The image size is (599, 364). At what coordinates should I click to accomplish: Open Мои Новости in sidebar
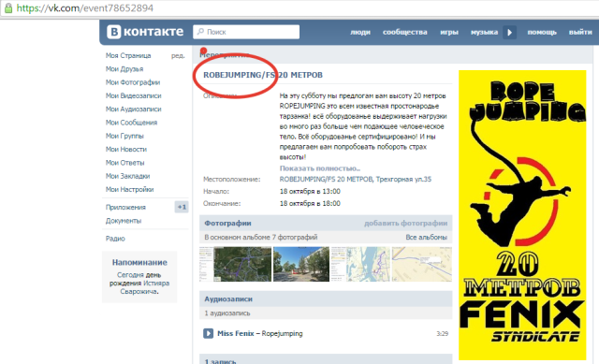coord(126,149)
